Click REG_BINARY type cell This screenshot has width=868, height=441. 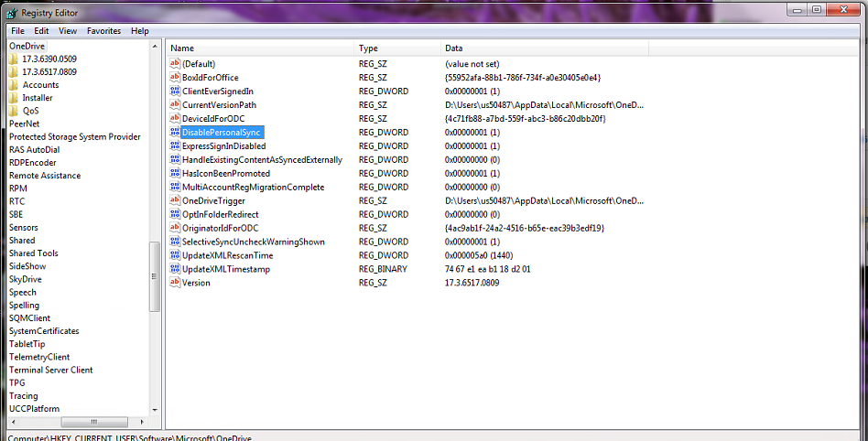(383, 269)
